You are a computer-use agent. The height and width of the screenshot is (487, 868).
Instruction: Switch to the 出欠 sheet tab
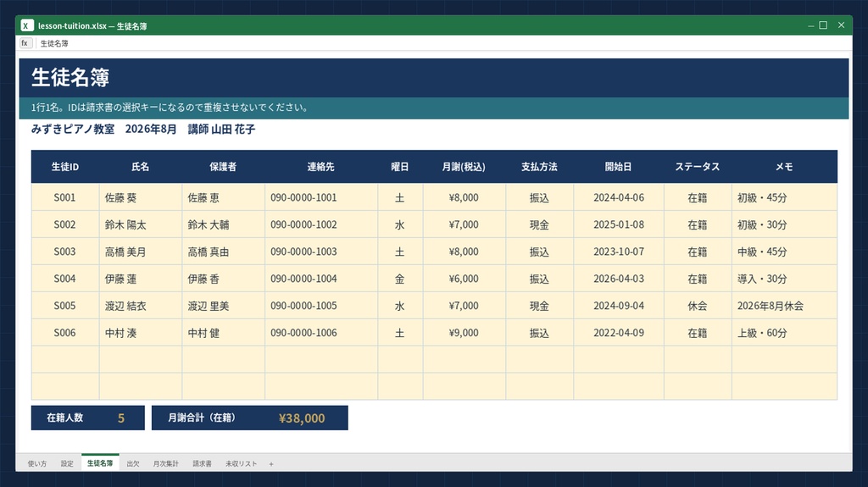[x=133, y=464]
